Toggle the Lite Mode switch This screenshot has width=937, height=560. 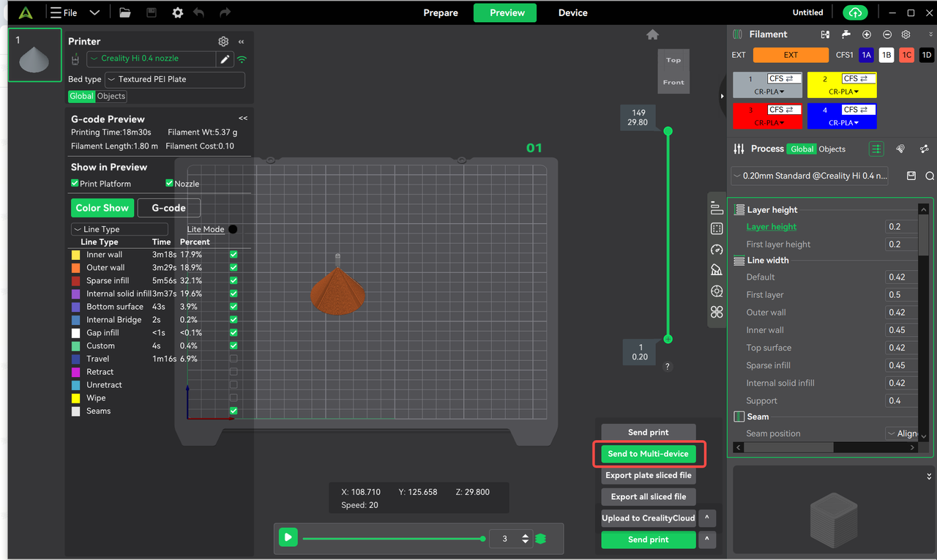point(233,229)
